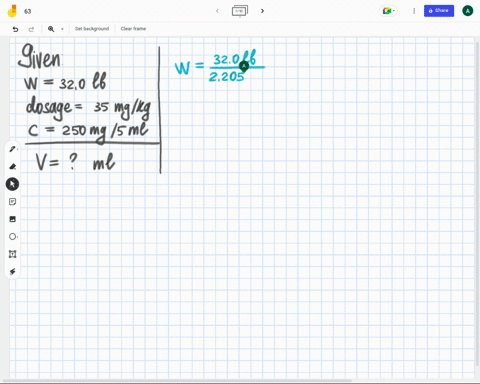Click the Share button
Screen dimensions: 480x384
coord(439,11)
